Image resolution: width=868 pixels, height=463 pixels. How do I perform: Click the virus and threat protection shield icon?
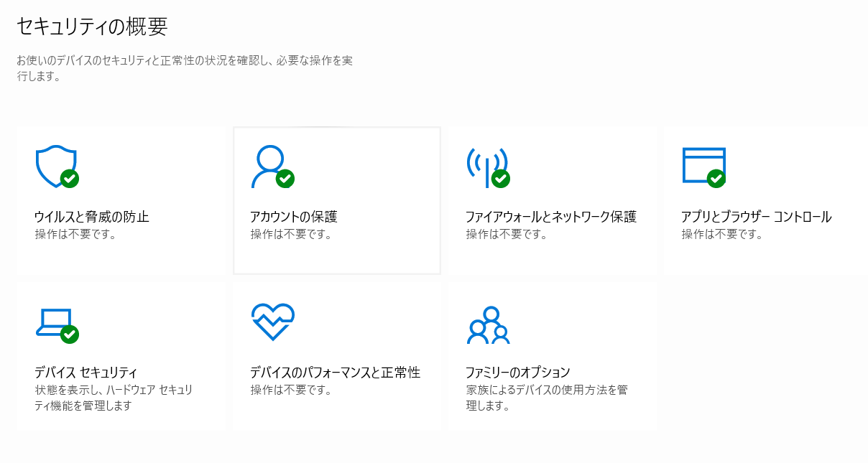pyautogui.click(x=53, y=164)
